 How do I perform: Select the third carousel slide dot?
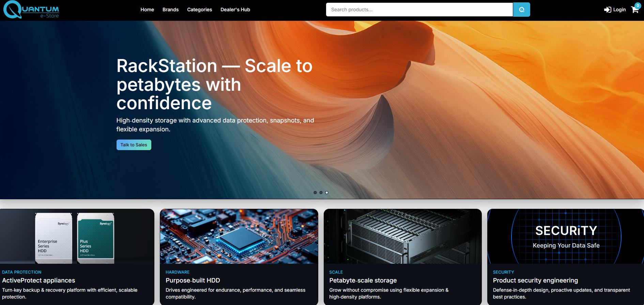coord(327,193)
